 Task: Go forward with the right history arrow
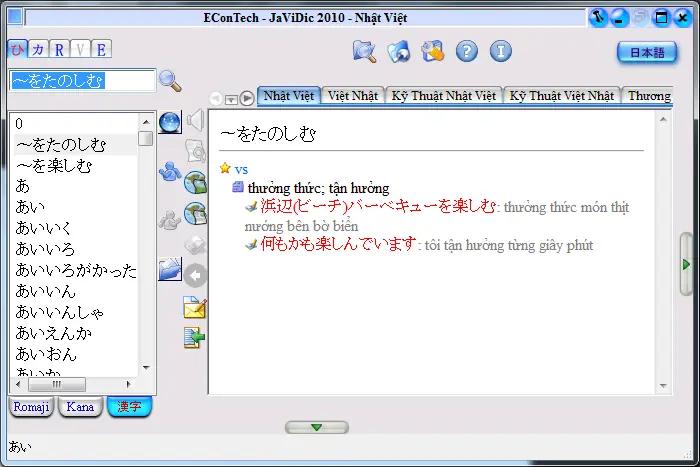coord(247,98)
